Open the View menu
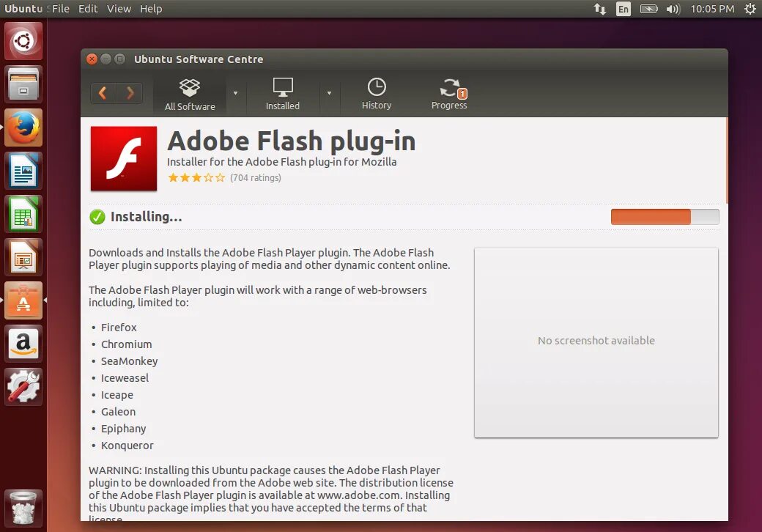 119,9
